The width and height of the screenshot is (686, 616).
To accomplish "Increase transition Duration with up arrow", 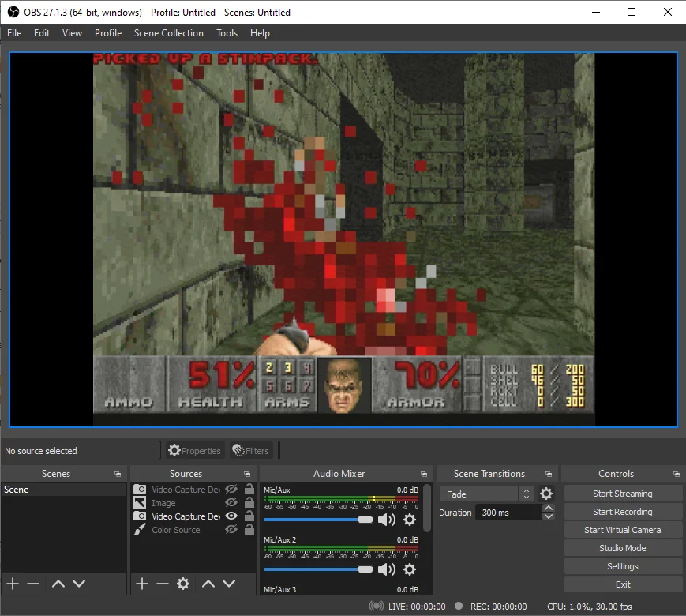I will click(549, 509).
